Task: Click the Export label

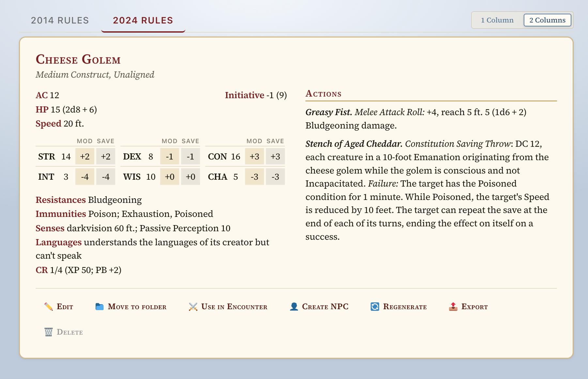Action: click(x=474, y=307)
